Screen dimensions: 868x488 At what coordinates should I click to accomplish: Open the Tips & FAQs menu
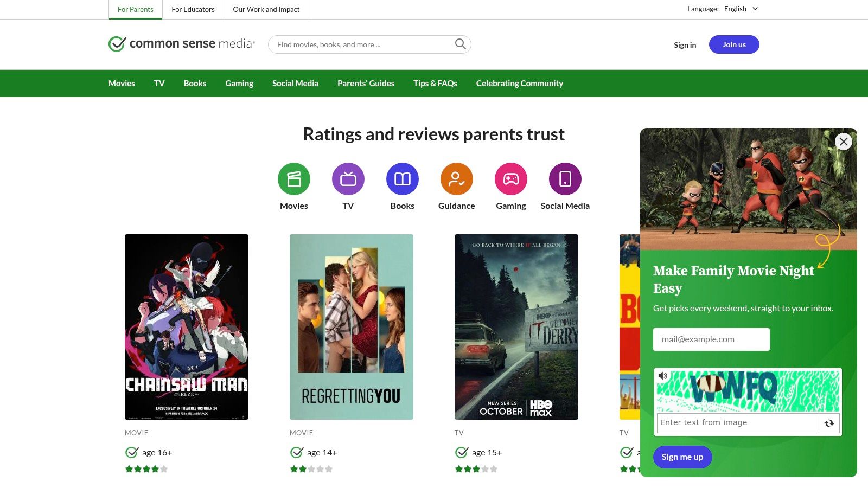(x=435, y=84)
